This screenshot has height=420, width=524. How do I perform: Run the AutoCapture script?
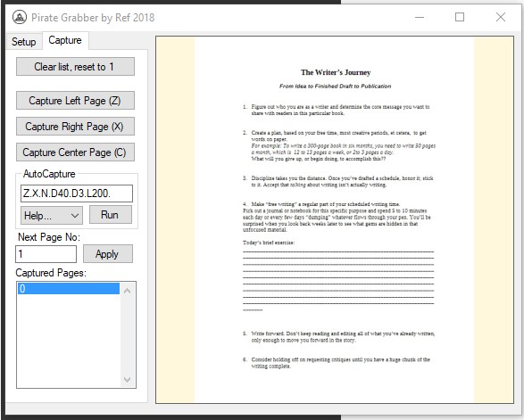(111, 215)
